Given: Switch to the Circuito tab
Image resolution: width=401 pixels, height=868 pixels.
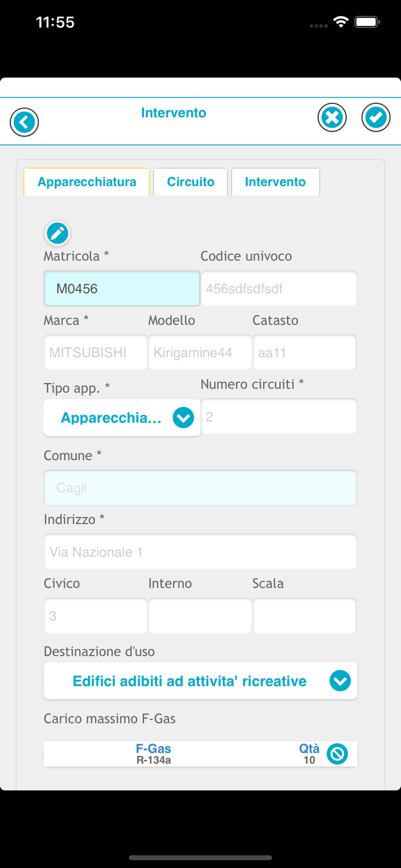Looking at the screenshot, I should 190,182.
